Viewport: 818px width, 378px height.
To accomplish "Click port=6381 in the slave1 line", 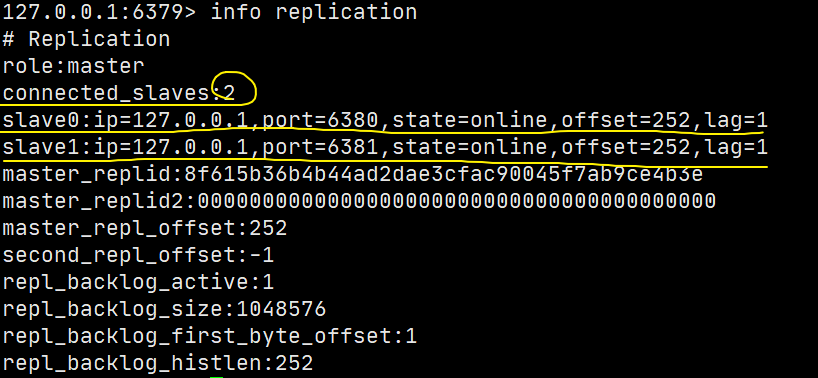I will point(320,148).
